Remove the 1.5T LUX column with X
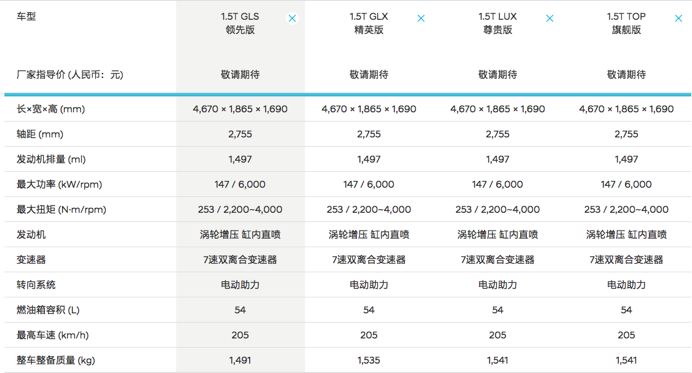692x373 pixels. pyautogui.click(x=549, y=18)
